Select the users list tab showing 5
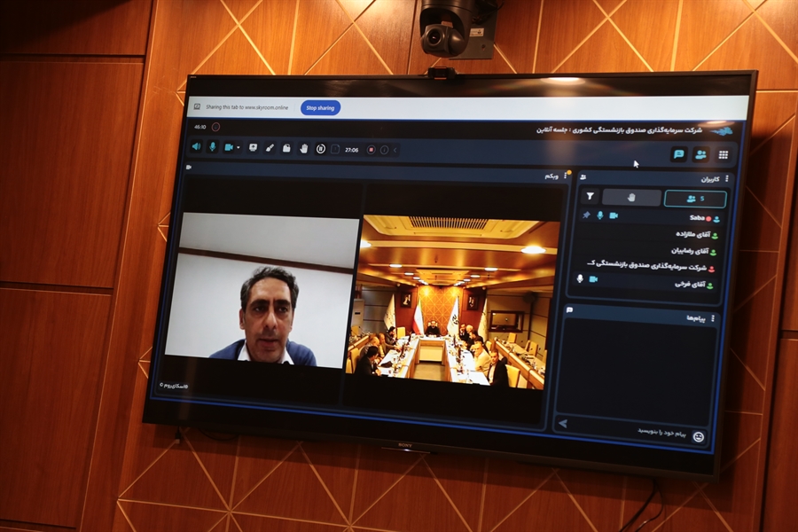 [694, 199]
